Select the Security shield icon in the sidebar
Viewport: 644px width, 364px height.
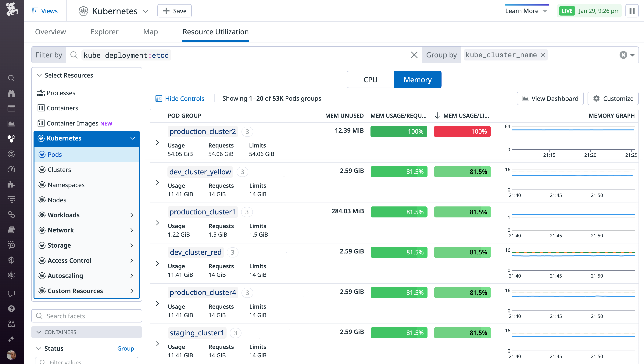tap(11, 260)
